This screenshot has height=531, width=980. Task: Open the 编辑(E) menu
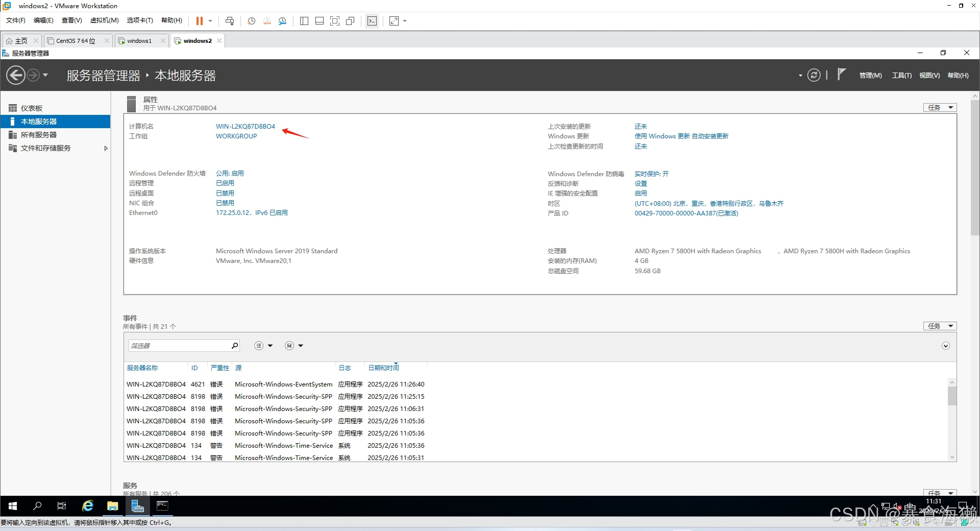click(x=43, y=20)
